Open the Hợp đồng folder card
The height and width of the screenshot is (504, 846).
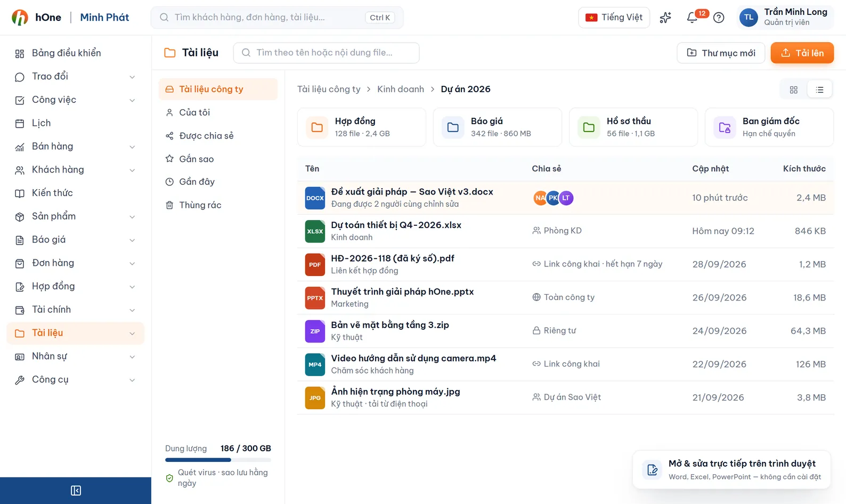point(362,127)
